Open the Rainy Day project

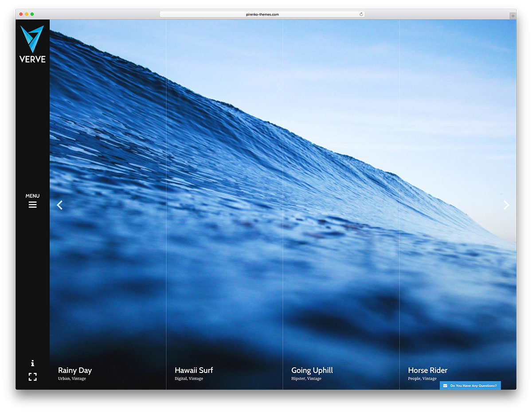click(x=75, y=370)
